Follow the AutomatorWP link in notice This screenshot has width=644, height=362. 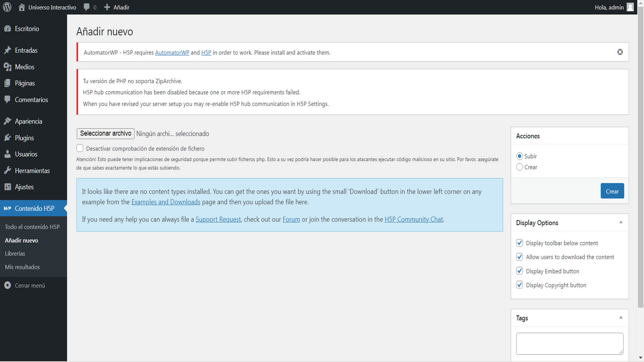click(x=172, y=53)
